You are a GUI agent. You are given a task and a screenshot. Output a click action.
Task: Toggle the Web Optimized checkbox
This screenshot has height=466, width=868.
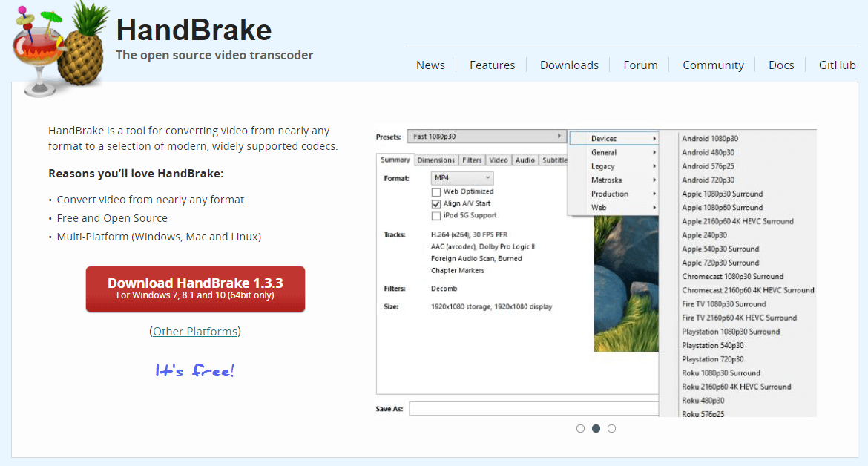click(436, 191)
